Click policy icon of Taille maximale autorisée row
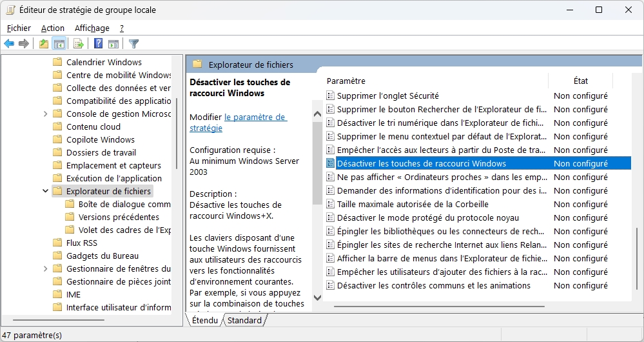The width and height of the screenshot is (644, 342). click(x=330, y=205)
